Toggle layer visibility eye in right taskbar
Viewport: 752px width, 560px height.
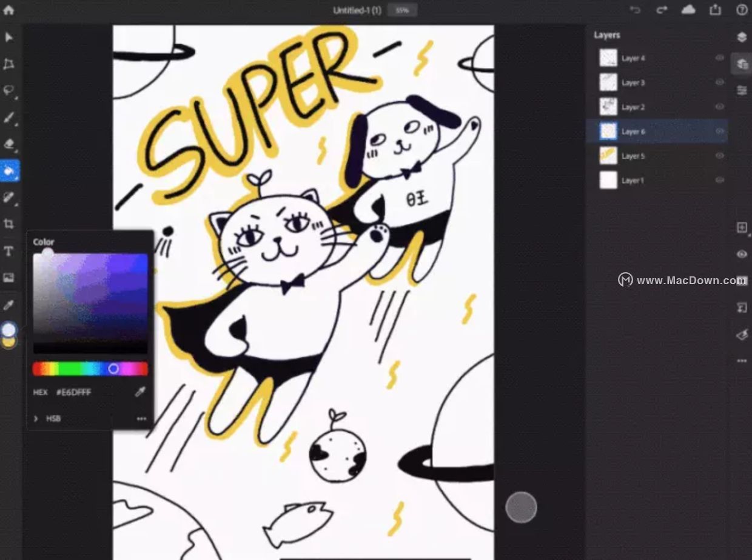742,254
